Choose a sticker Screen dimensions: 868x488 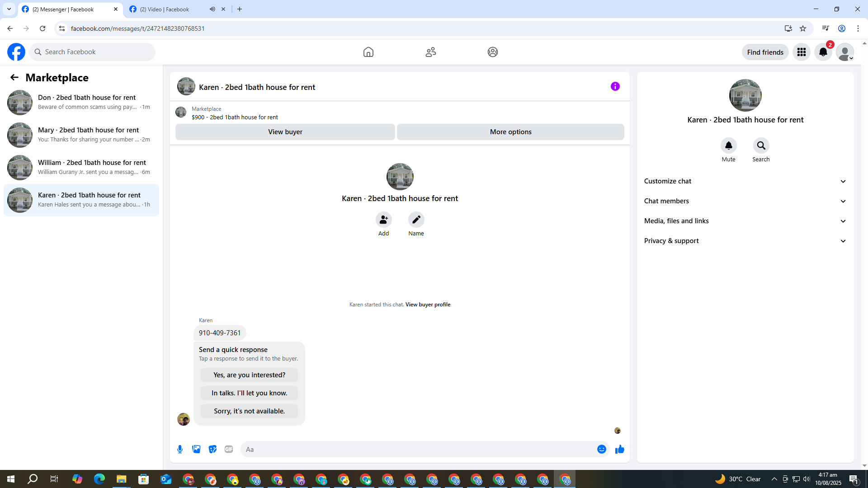tap(212, 449)
